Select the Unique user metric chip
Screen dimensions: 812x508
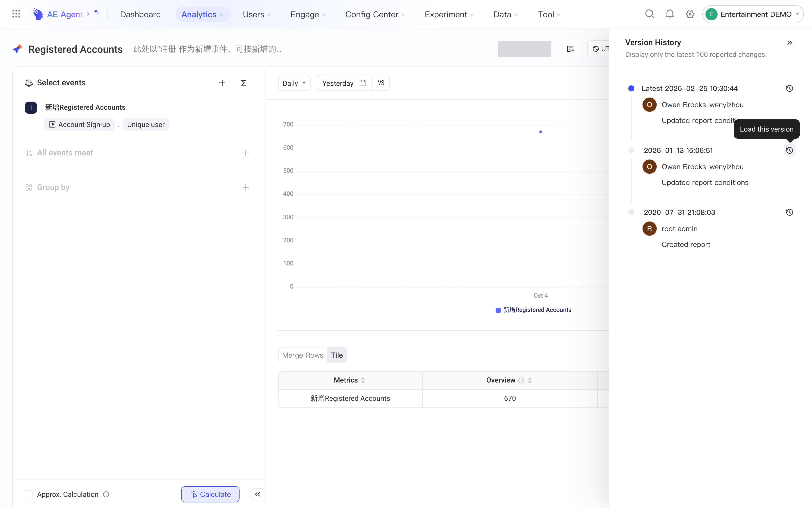(146, 124)
